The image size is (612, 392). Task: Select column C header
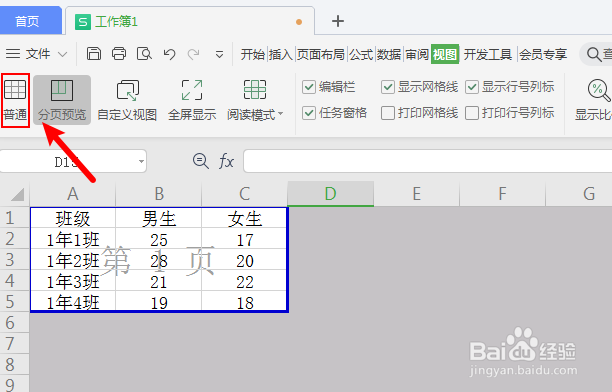(x=244, y=194)
